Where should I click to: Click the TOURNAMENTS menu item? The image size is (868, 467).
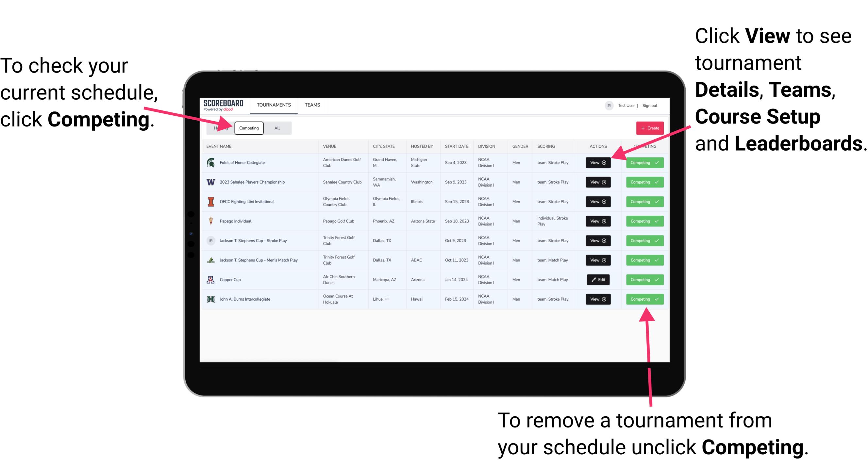[274, 105]
